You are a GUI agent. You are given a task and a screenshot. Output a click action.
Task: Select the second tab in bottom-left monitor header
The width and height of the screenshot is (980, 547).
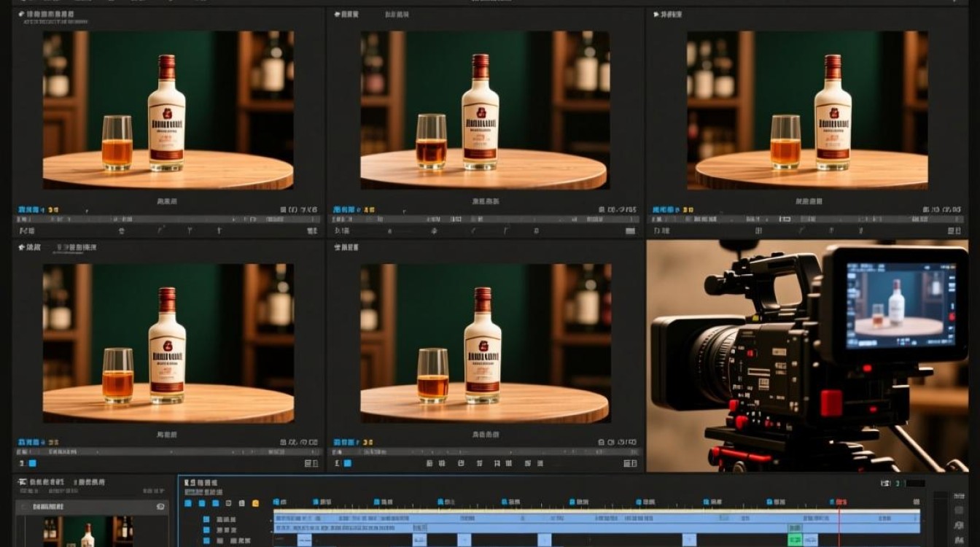[x=76, y=247]
